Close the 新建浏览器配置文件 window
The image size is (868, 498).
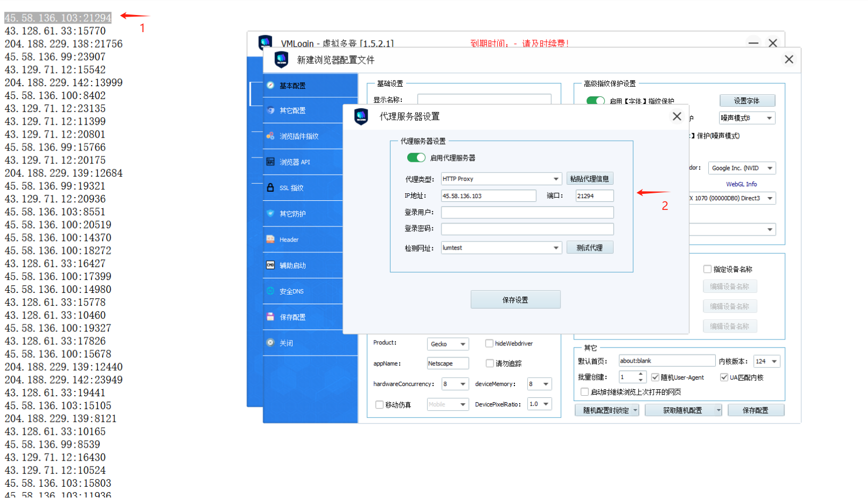click(x=789, y=59)
